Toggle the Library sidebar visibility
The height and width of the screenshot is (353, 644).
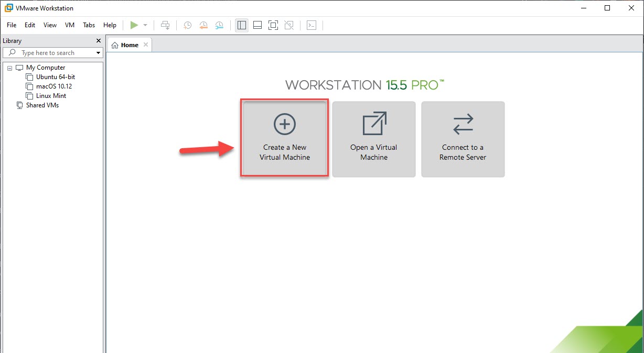(x=242, y=25)
